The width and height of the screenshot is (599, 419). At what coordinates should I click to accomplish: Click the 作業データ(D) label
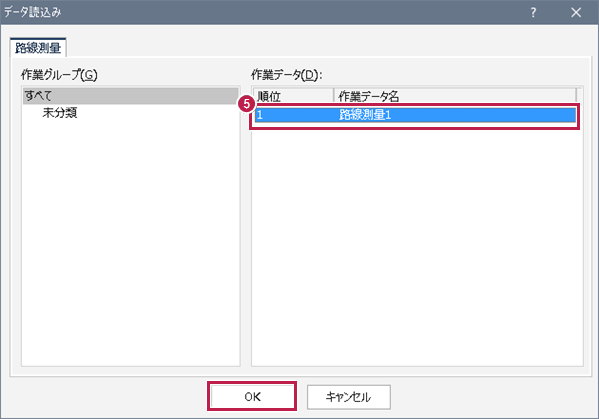pos(287,75)
